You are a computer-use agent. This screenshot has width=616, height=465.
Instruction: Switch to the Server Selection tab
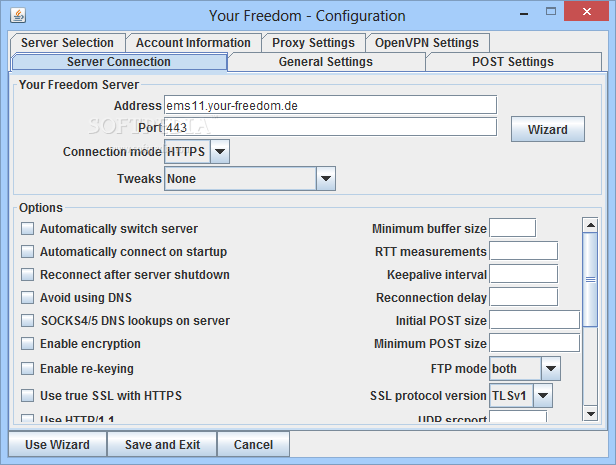(67, 42)
